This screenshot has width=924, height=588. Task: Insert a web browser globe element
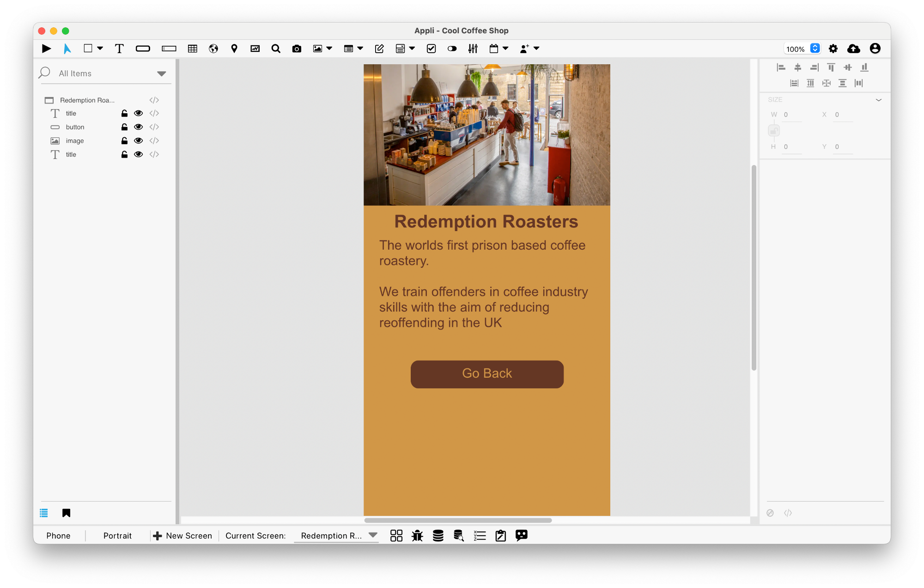click(x=213, y=49)
